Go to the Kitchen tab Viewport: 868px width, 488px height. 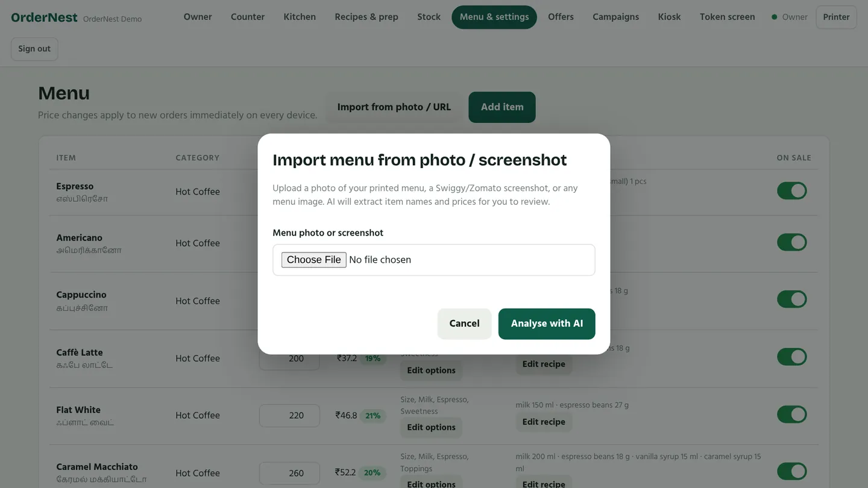[300, 17]
